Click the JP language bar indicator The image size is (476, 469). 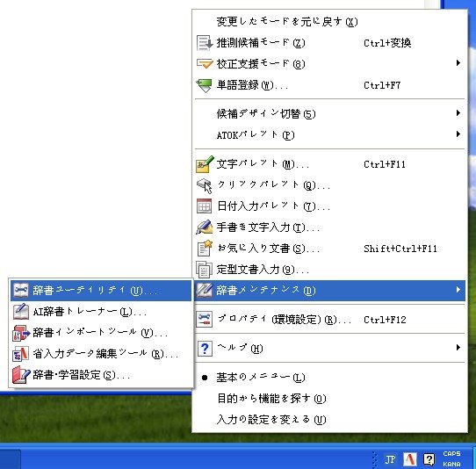tap(390, 459)
